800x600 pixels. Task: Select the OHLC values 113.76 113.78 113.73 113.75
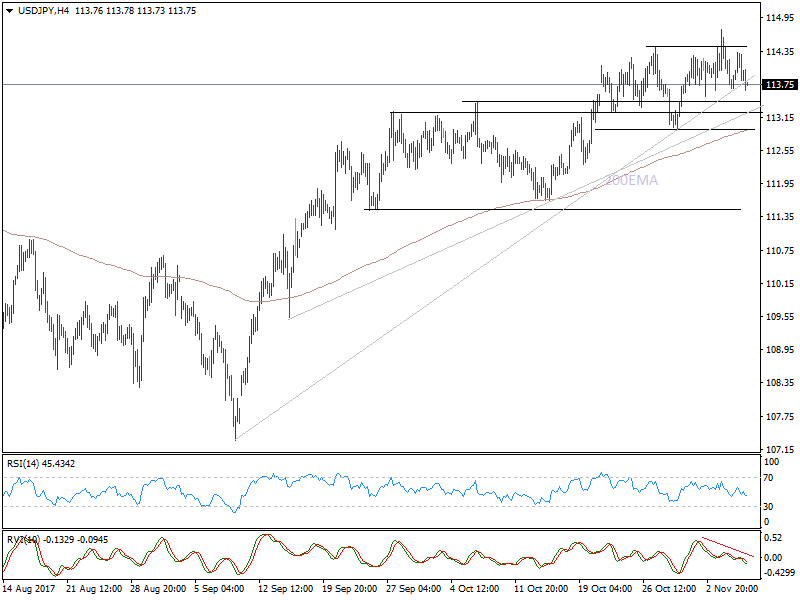(x=135, y=11)
